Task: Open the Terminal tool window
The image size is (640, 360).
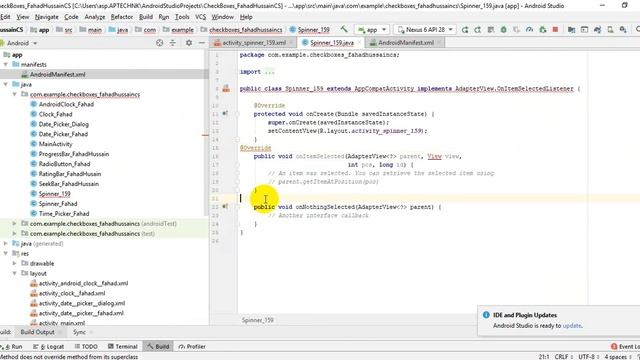Action: (x=123, y=347)
